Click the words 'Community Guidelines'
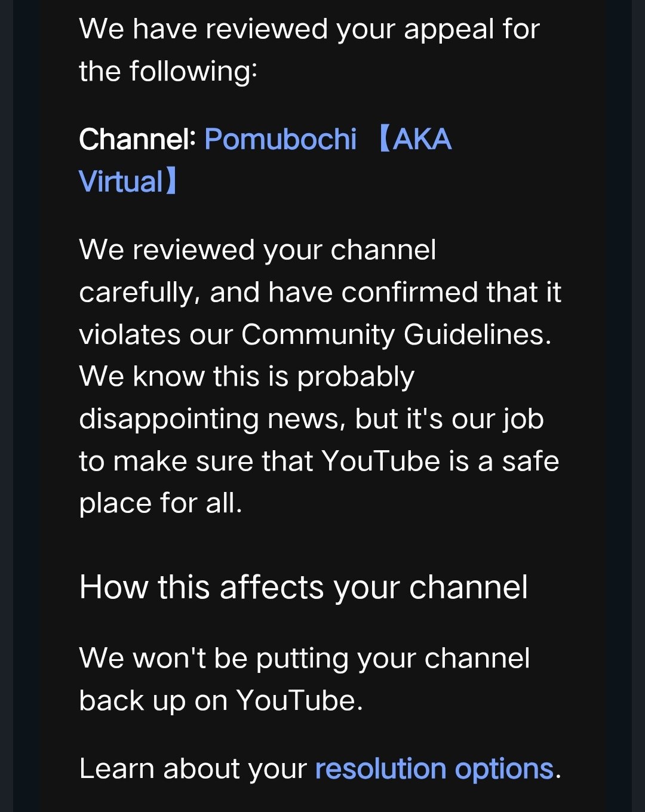The height and width of the screenshot is (812, 645). pyautogui.click(x=394, y=334)
